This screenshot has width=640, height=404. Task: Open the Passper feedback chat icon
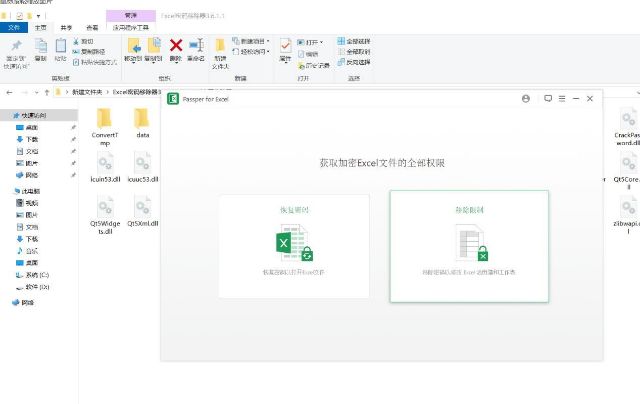(x=548, y=99)
